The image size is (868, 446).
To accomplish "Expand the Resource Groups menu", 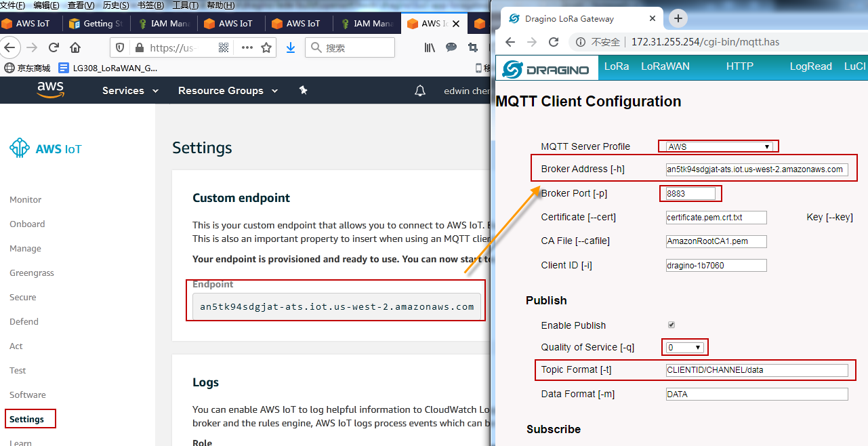I will [x=228, y=91].
